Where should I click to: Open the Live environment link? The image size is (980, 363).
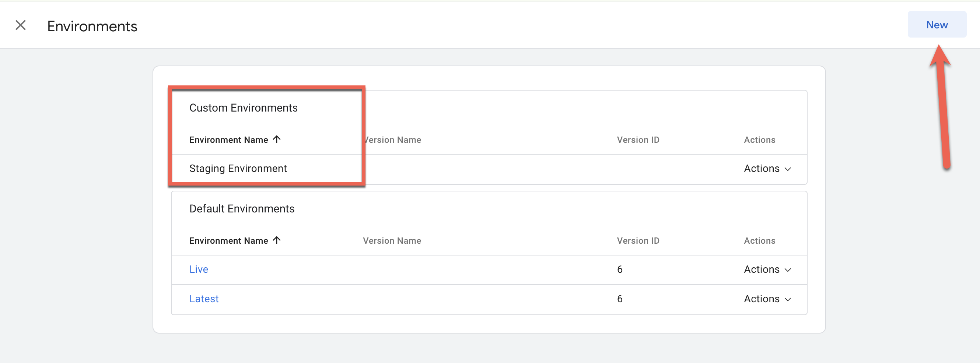199,269
